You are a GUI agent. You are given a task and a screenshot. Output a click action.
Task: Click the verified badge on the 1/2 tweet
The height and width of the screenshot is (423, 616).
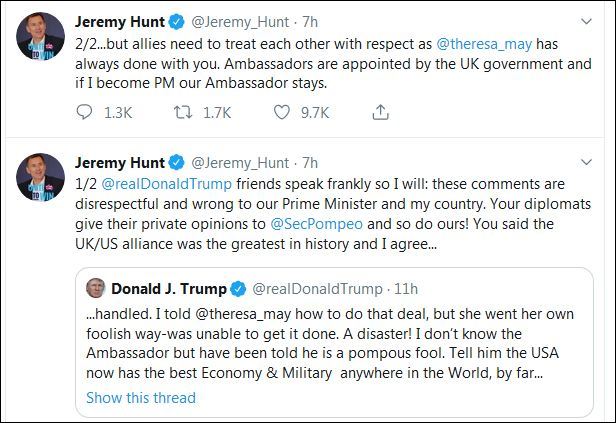click(x=175, y=161)
